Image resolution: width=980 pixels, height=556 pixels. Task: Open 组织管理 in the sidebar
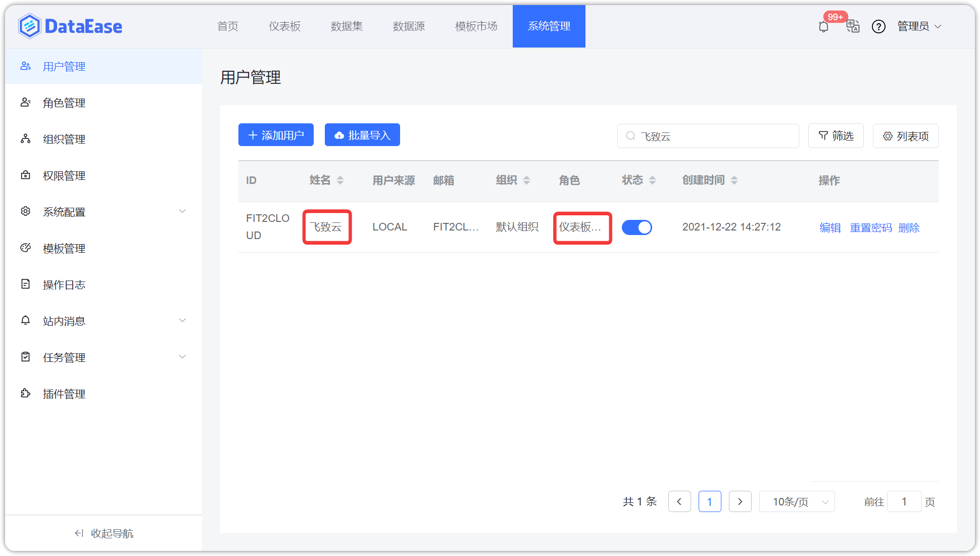104,139
